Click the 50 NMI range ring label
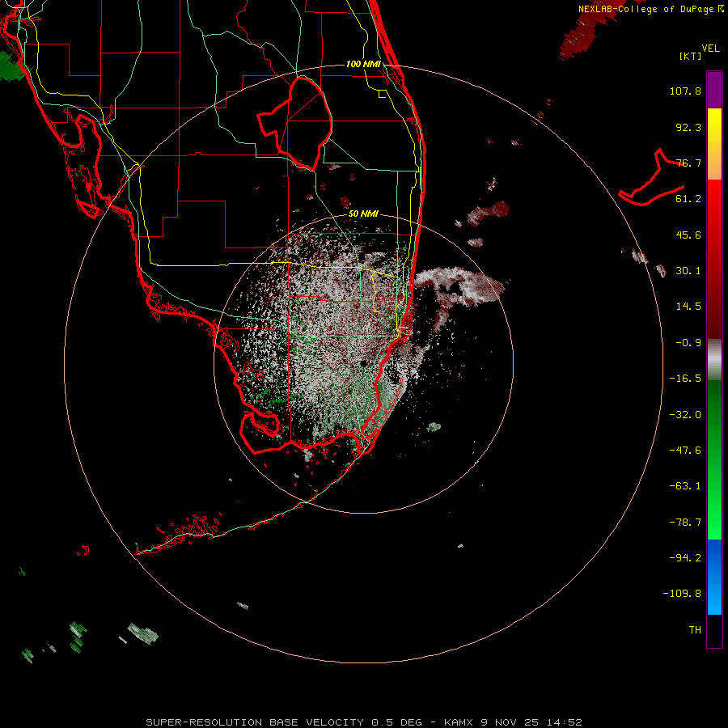Image resolution: width=728 pixels, height=728 pixels. tap(363, 214)
